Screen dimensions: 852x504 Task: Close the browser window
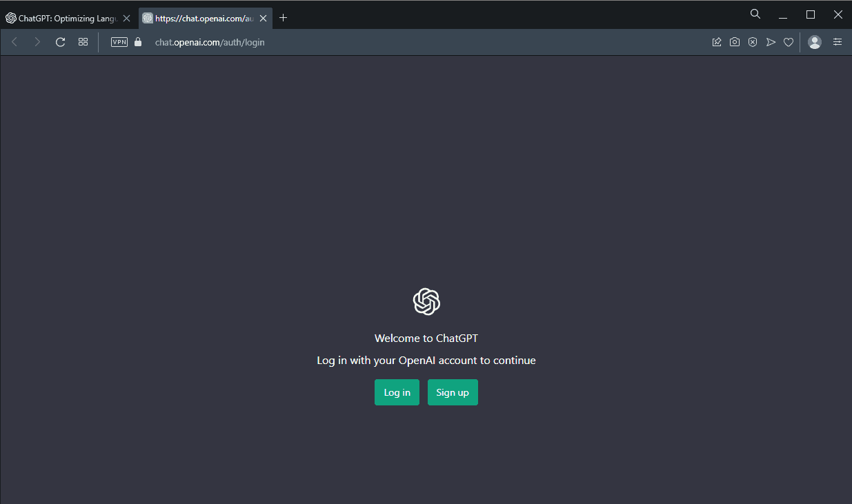pos(838,14)
